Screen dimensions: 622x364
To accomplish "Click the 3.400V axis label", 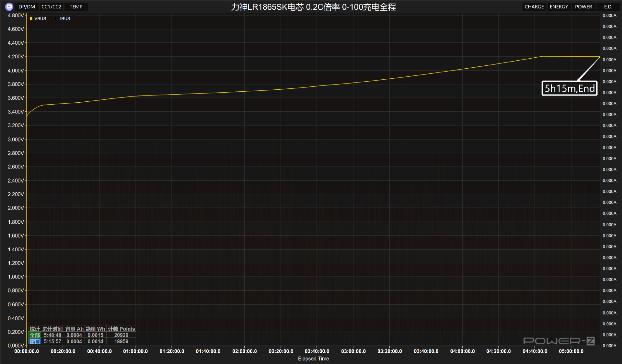I will coord(16,112).
